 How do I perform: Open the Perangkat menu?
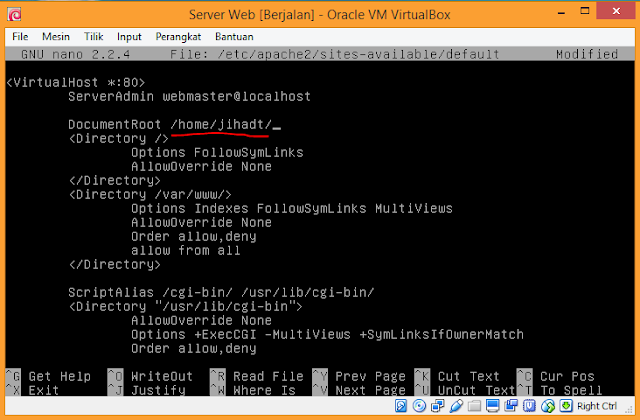[178, 37]
